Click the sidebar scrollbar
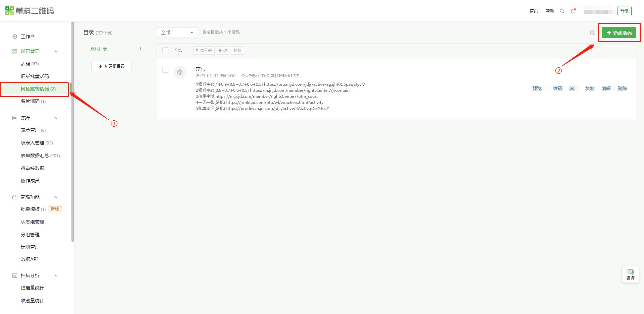The image size is (644, 314). click(72, 132)
